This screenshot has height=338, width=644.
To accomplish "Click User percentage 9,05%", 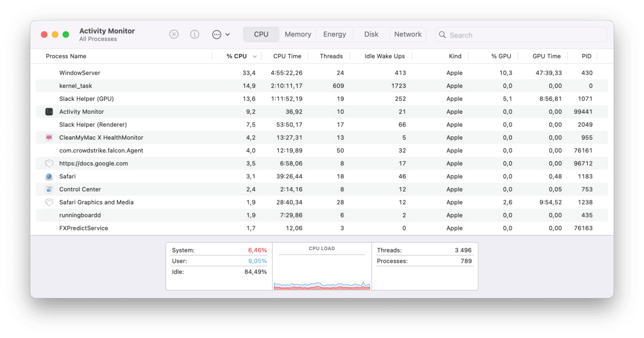I will [x=257, y=261].
